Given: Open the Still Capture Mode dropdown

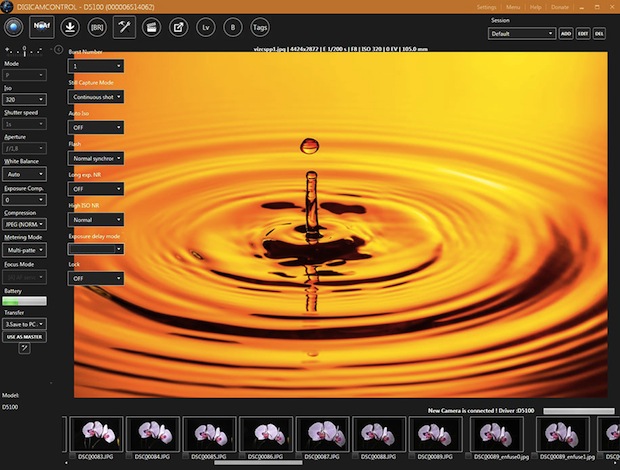Looking at the screenshot, I should 96,97.
